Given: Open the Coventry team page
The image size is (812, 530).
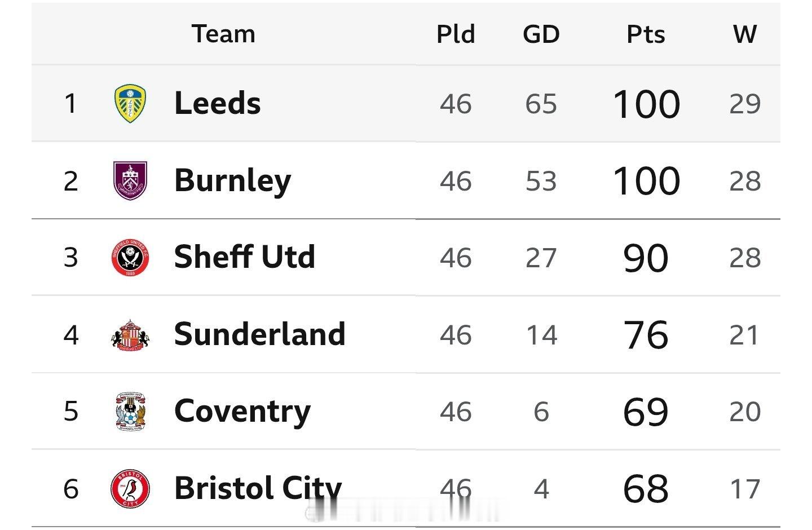Looking at the screenshot, I should pyautogui.click(x=242, y=412).
